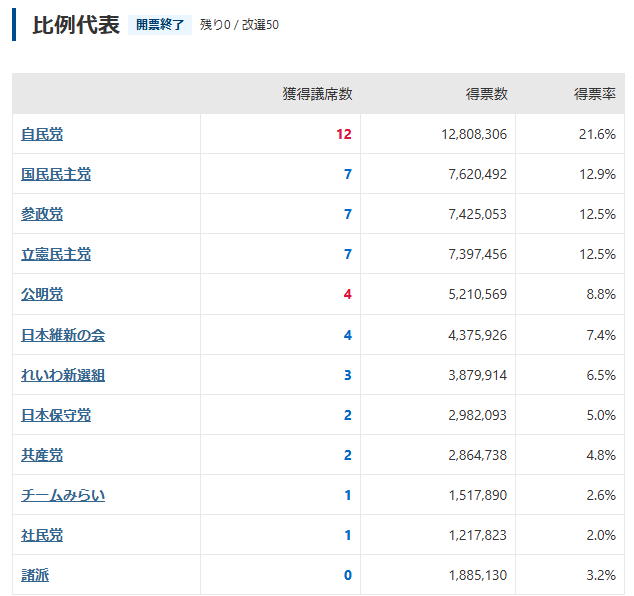Open the チームみらい link
Image resolution: width=634 pixels, height=596 pixels.
pos(63,495)
